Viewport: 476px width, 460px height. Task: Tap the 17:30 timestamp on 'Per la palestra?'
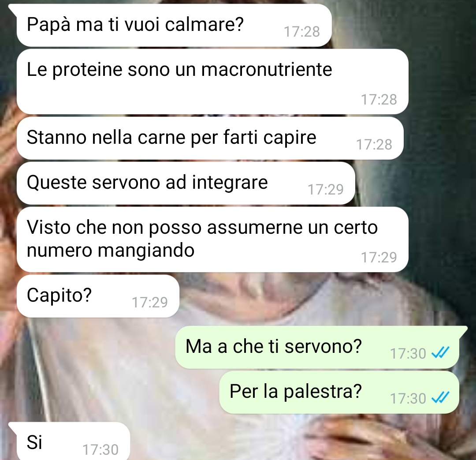pyautogui.click(x=408, y=399)
